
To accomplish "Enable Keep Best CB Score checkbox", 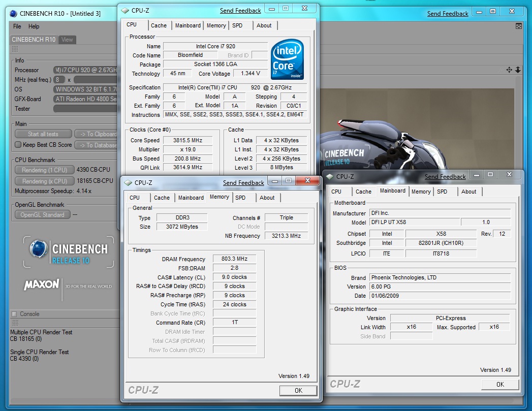I will (x=18, y=145).
